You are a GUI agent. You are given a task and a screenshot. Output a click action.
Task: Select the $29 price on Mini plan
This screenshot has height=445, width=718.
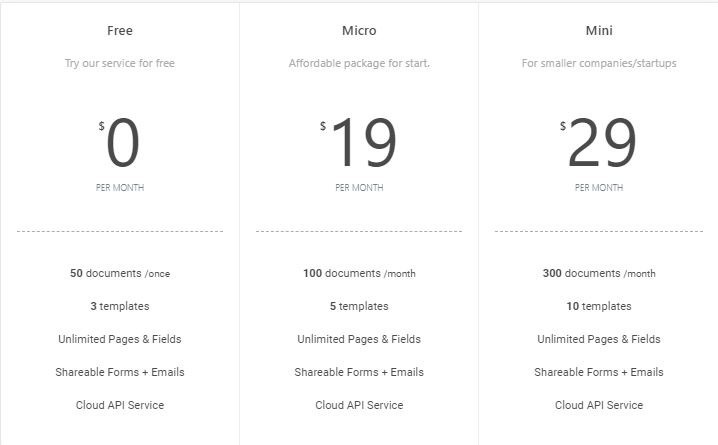coord(601,144)
